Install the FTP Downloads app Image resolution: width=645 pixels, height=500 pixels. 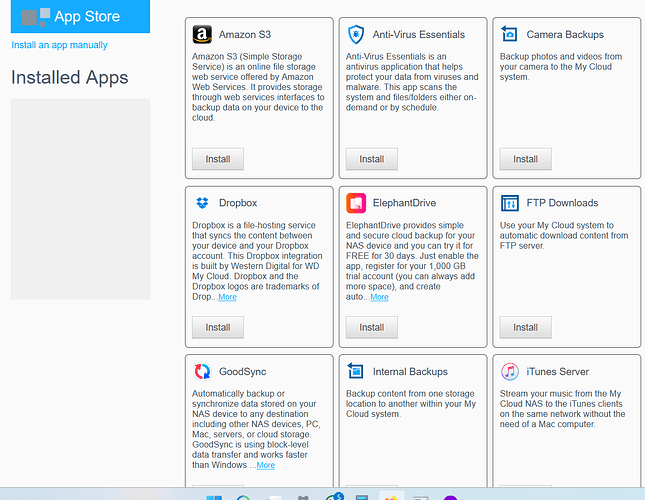526,327
